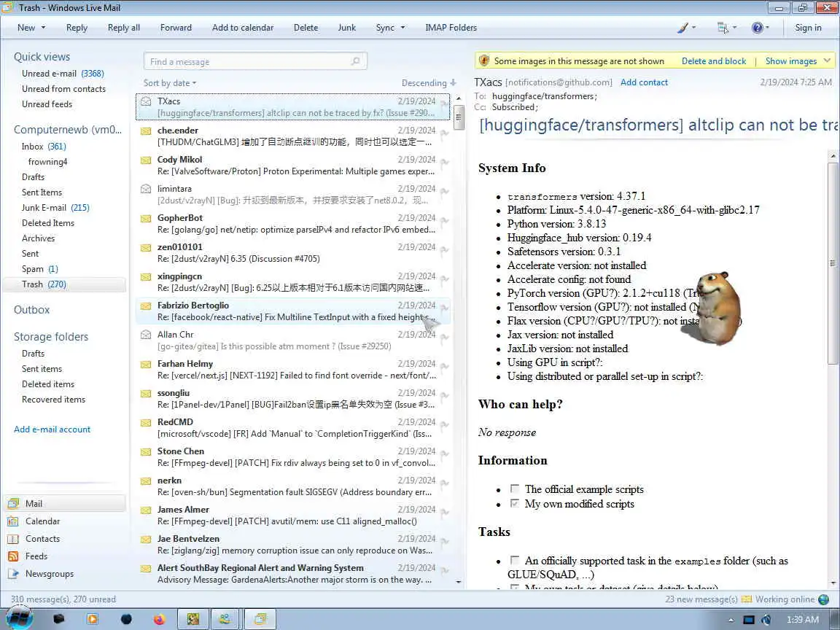Click Delete in the toolbar
The width and height of the screenshot is (840, 630).
point(306,27)
